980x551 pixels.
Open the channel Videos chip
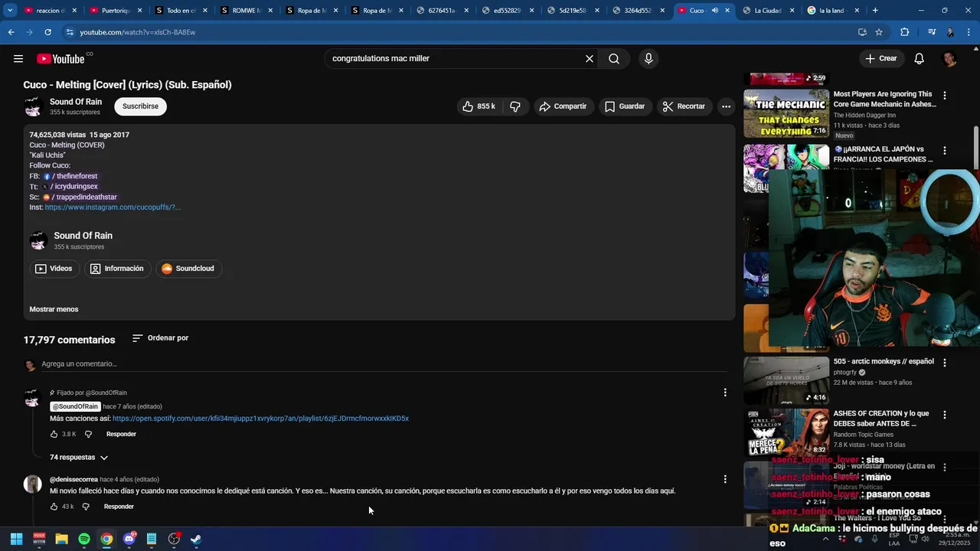point(54,269)
